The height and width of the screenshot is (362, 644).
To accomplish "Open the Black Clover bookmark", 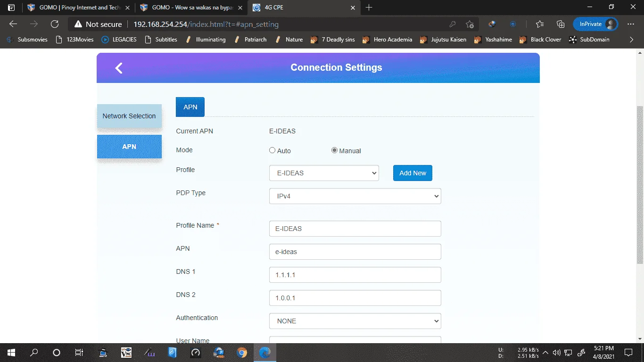I will coord(540,40).
